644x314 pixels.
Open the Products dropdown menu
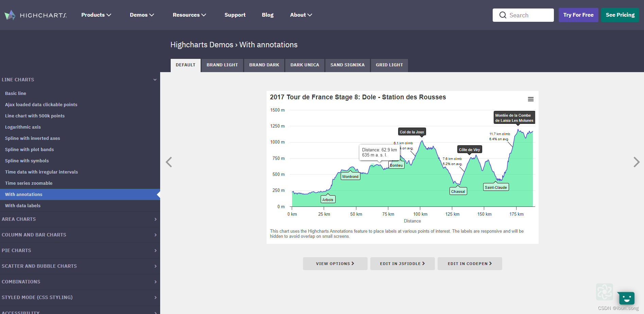tap(96, 15)
